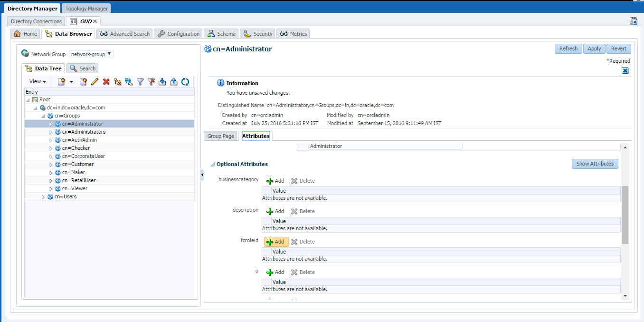Viewport: 644px width, 322px height.
Task: Click the circular refresh tree icon
Action: click(185, 82)
